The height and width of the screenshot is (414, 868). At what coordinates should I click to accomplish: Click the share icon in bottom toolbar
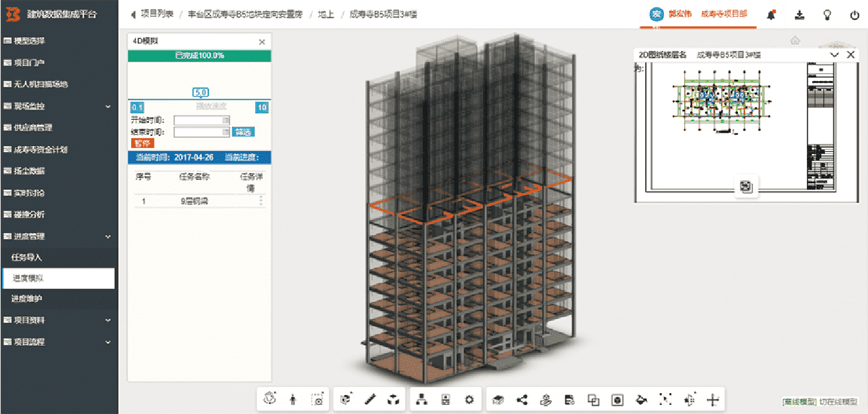tap(522, 400)
